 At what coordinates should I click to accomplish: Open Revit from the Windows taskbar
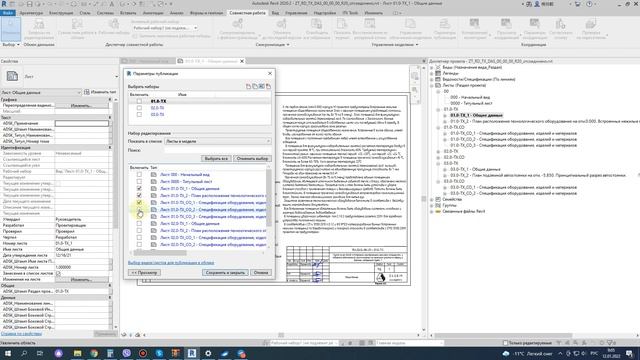pyautogui.click(x=192, y=353)
